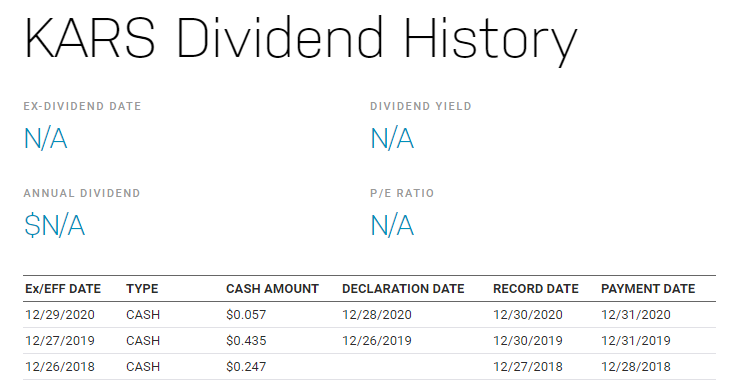Select the 12/31/2019 payment date
Image resolution: width=743 pixels, height=392 pixels.
click(x=636, y=341)
